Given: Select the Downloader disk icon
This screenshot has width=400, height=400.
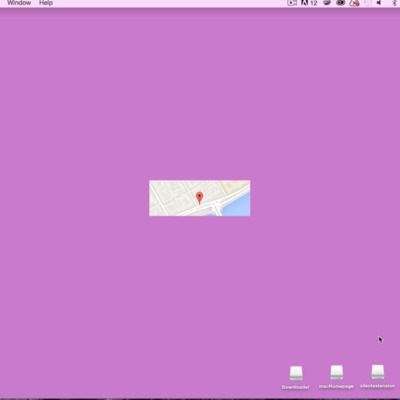Looking at the screenshot, I should (x=296, y=374).
